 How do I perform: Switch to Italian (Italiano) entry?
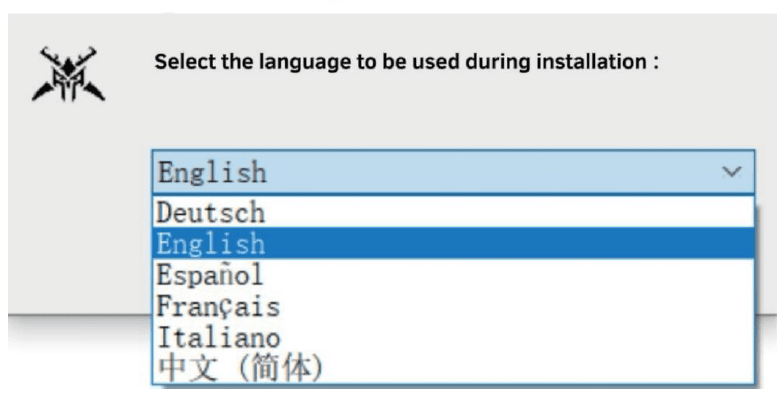pyautogui.click(x=217, y=337)
